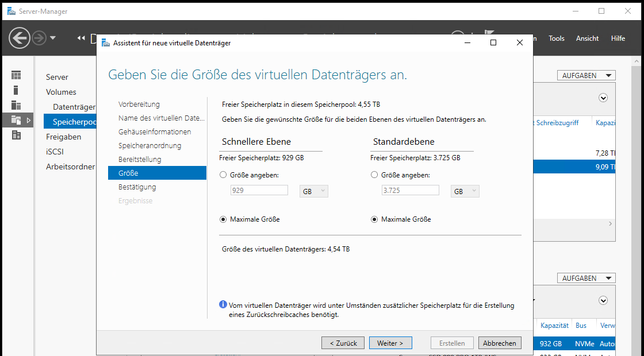Click the Server Manager scroll up arrow

(x=637, y=61)
